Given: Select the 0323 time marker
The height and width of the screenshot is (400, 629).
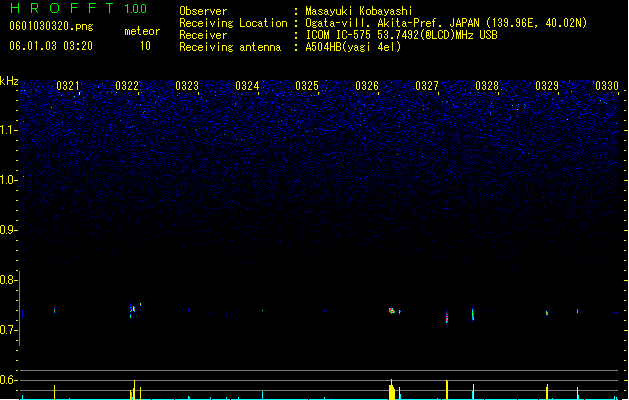Looking at the screenshot, I should (x=187, y=86).
